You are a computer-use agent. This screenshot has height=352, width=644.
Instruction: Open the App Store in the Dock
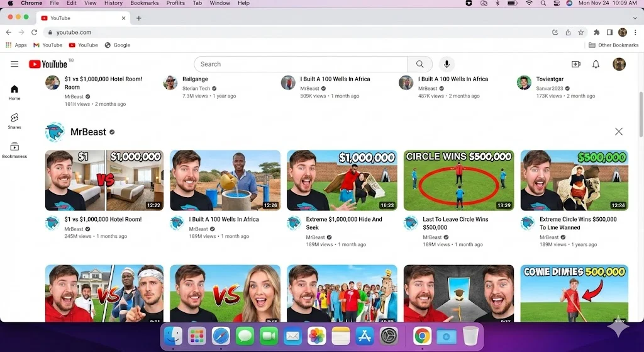click(x=365, y=336)
